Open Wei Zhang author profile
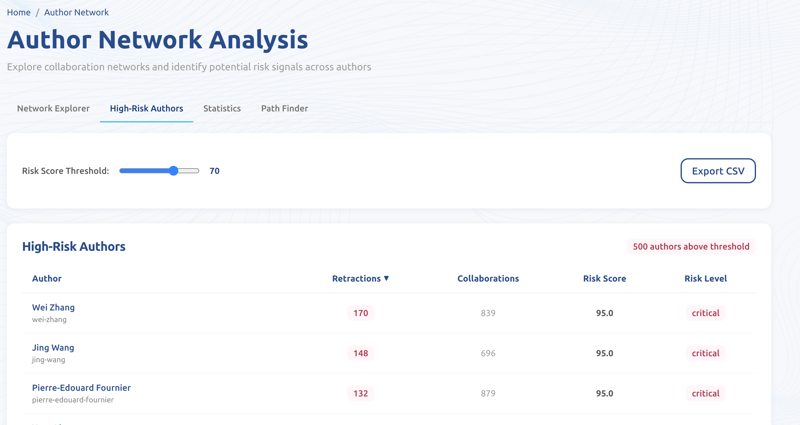The image size is (800, 425). click(53, 307)
